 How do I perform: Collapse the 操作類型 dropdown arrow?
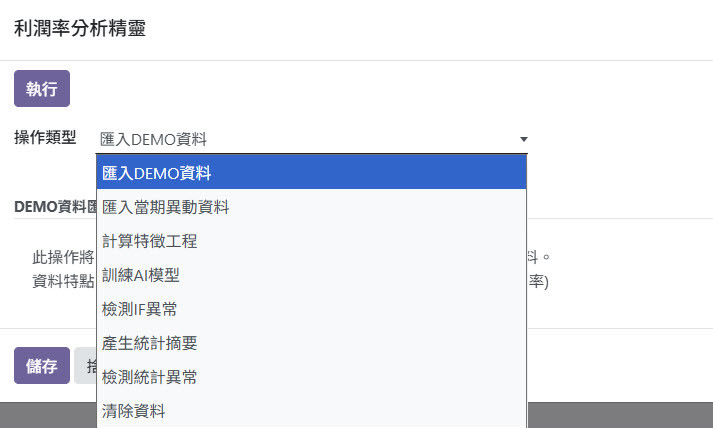click(524, 139)
